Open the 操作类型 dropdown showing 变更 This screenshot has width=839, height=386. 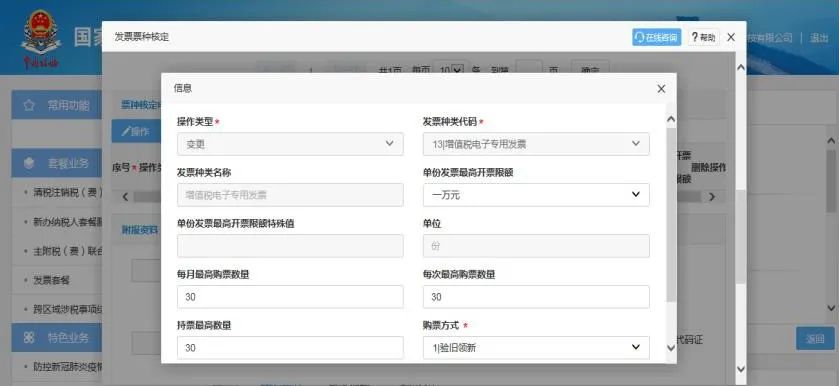[x=290, y=144]
